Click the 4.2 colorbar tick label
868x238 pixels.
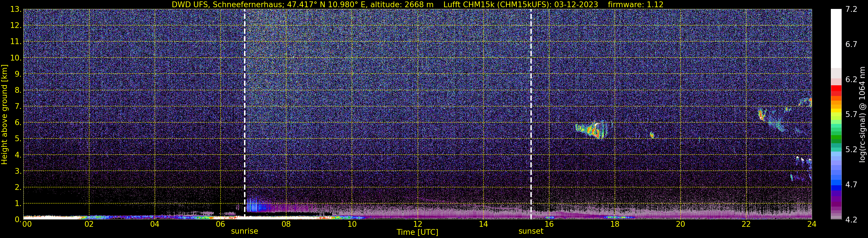[851, 220]
